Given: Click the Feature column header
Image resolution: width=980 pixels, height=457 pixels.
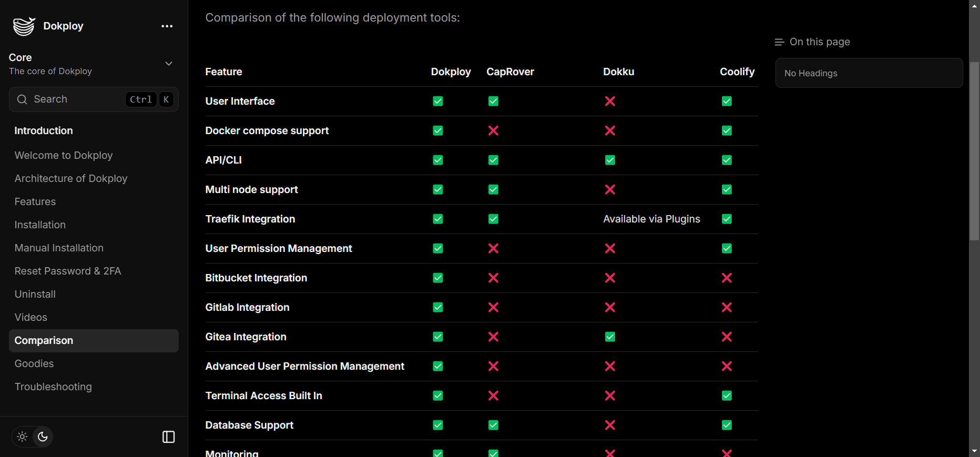Looking at the screenshot, I should (x=223, y=72).
